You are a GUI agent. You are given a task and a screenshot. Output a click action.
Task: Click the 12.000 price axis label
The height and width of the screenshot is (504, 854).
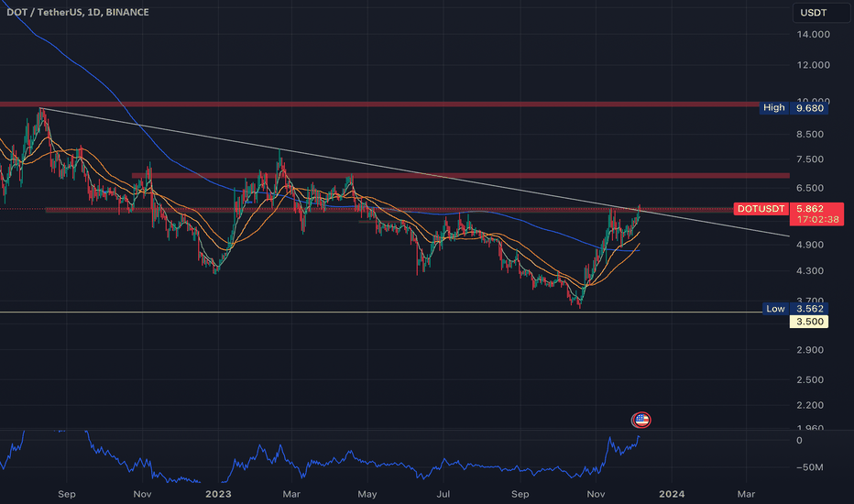(813, 65)
